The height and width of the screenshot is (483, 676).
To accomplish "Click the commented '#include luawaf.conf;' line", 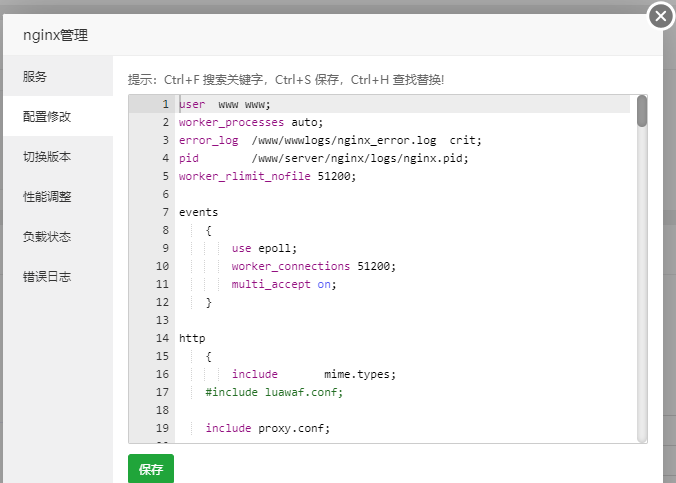I will coord(274,392).
